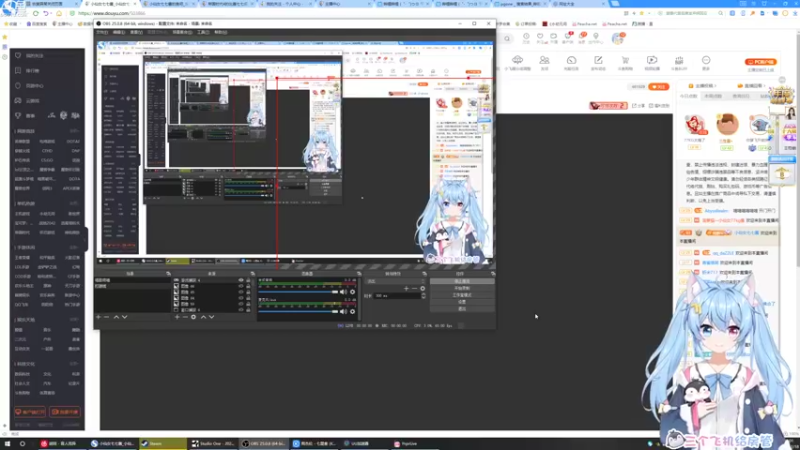
Task: Remove selected scene with minus icon
Action: [107, 317]
